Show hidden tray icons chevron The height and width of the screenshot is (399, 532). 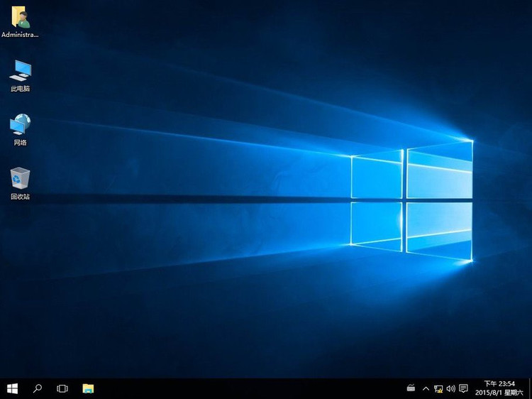pyautogui.click(x=426, y=388)
